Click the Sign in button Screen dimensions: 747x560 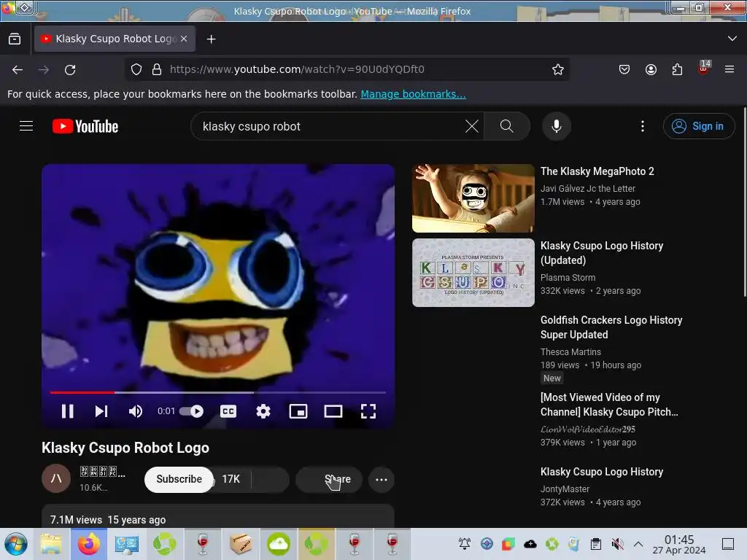698,126
